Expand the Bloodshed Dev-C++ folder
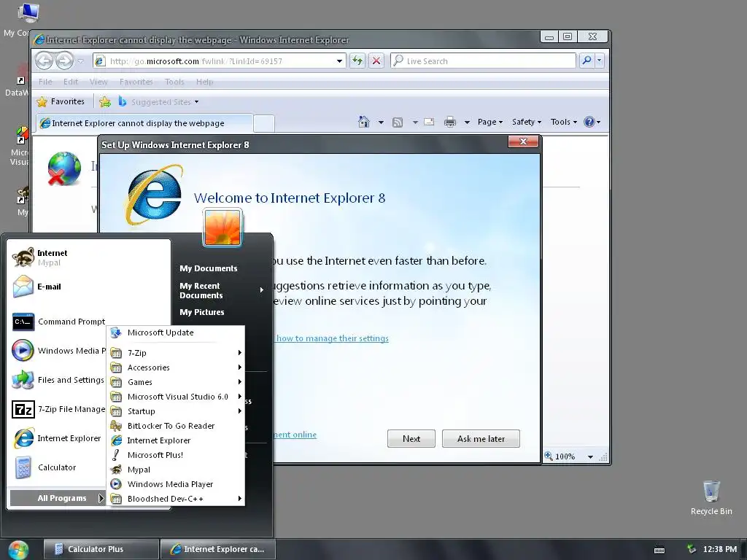The width and height of the screenshot is (747, 560). pyautogui.click(x=176, y=499)
